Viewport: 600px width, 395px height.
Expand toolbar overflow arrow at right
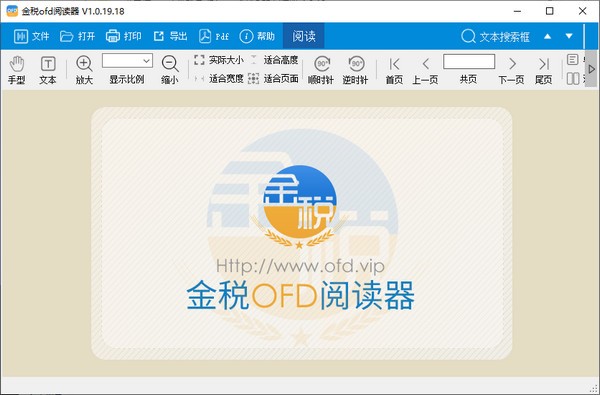tap(592, 69)
